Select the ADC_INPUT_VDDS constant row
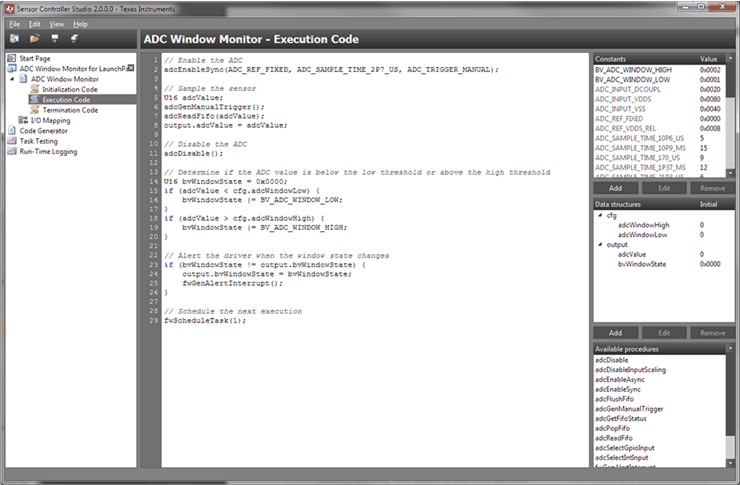Viewport: 740px width, 485px height. pyautogui.click(x=660, y=99)
